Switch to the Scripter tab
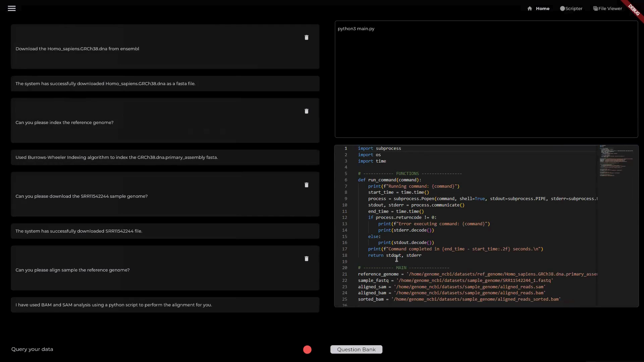Image resolution: width=644 pixels, height=362 pixels. pos(571,8)
